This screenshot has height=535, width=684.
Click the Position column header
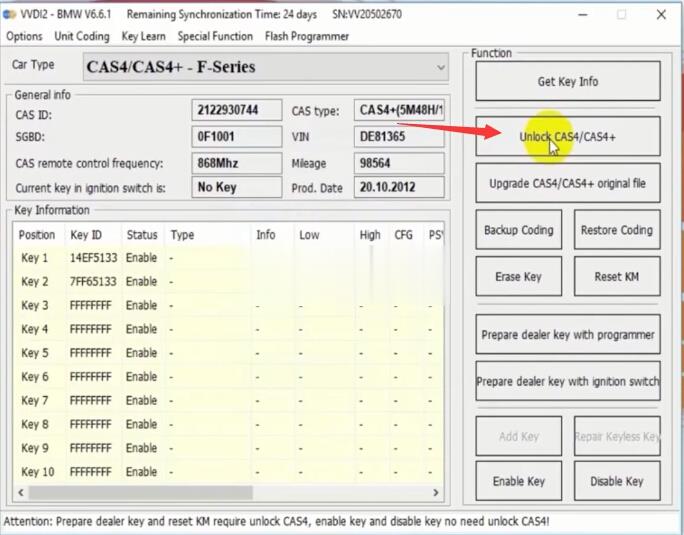(x=38, y=235)
